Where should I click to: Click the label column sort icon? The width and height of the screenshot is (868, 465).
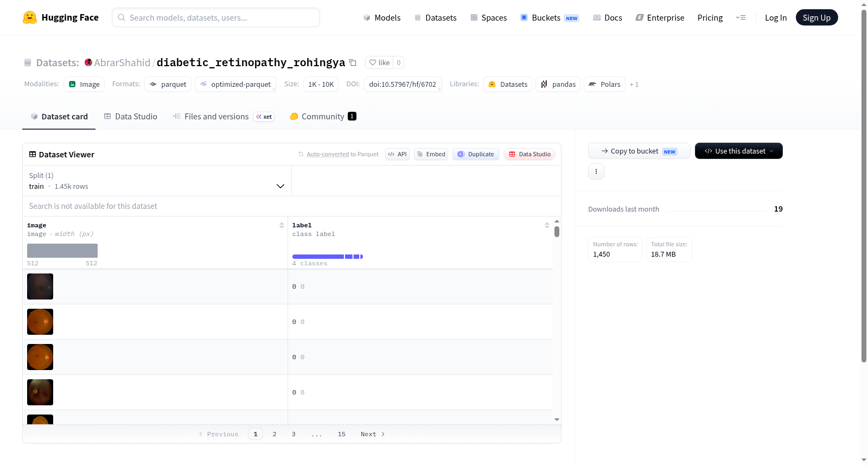[547, 225]
